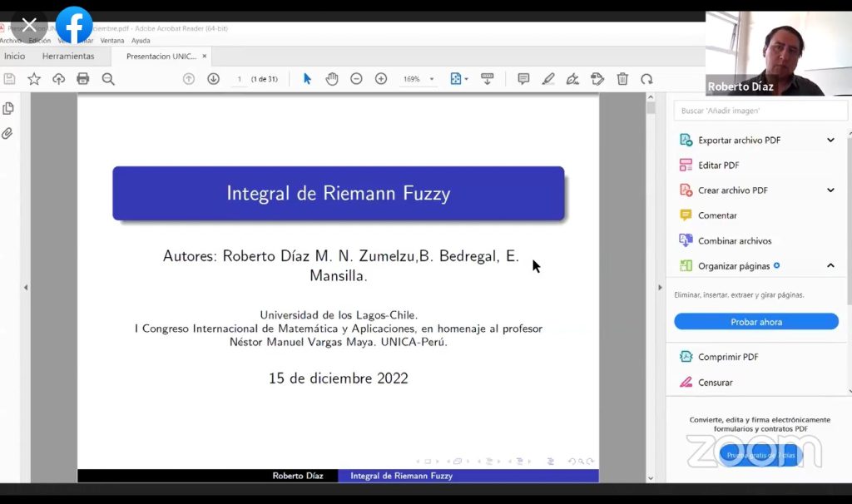The image size is (852, 504).
Task: Bookmark file with the star icon
Action: coord(34,79)
